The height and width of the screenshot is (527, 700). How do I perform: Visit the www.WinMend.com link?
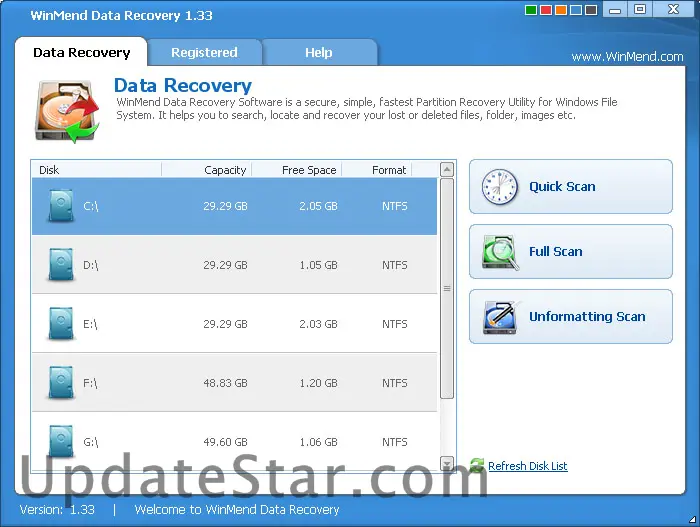tap(627, 57)
